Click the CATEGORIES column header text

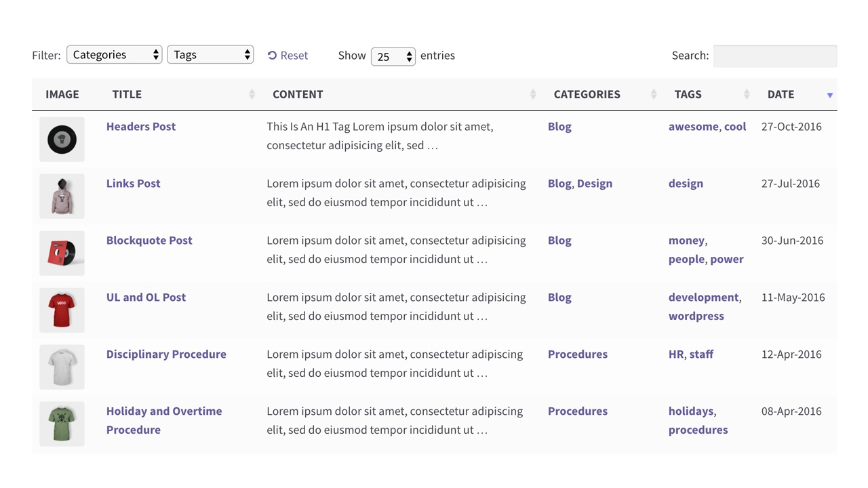coord(587,95)
